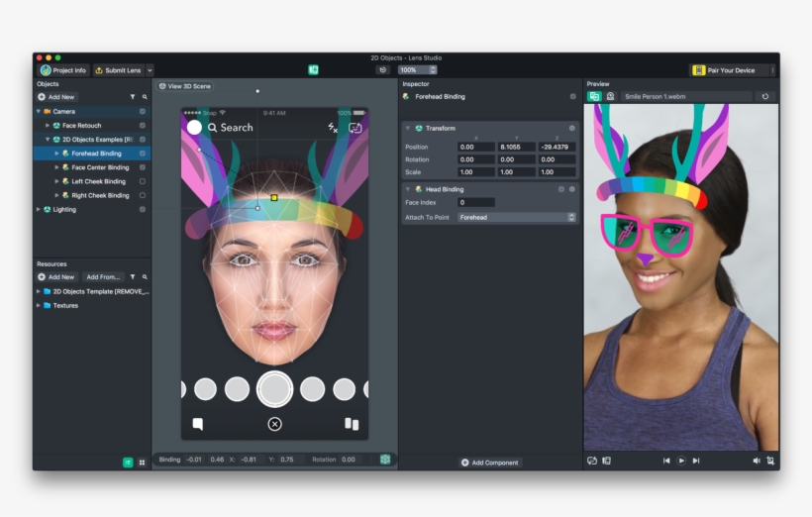812x517 pixels.
Task: Toggle Camera enabled checkbox
Action: (143, 111)
